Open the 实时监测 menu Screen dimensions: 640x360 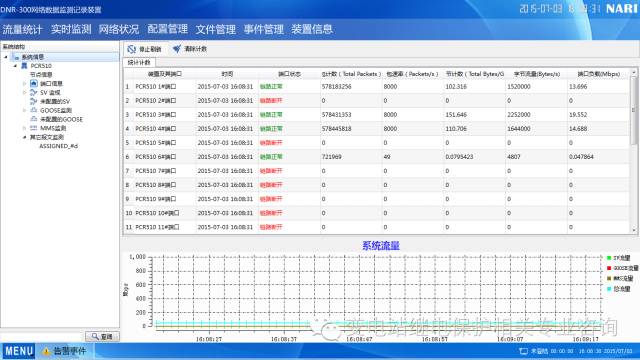(71, 29)
